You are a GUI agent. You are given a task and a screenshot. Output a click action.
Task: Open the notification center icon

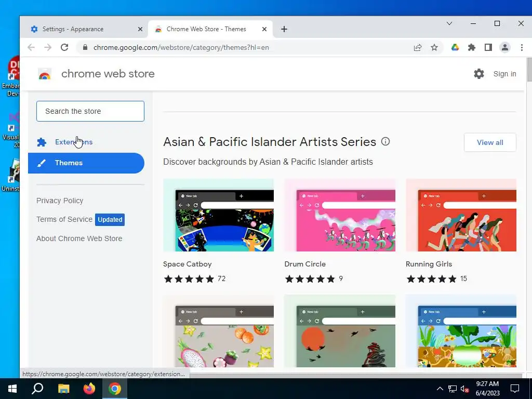click(x=515, y=389)
